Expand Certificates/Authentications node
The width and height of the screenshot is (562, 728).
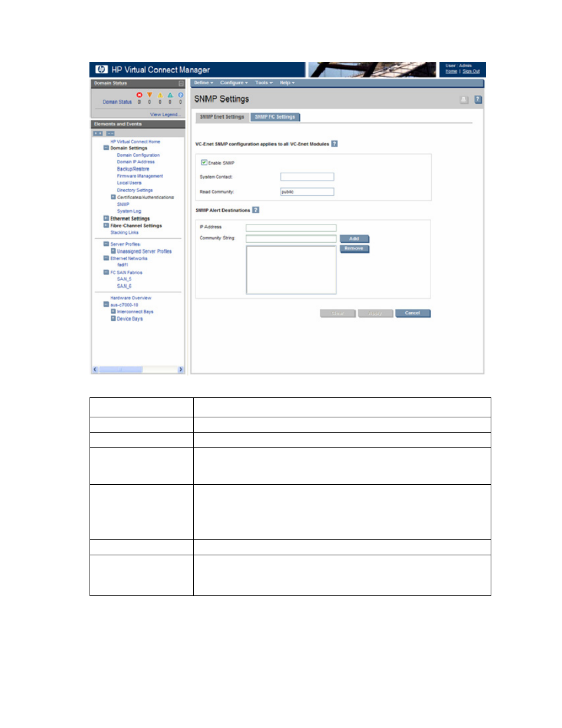click(113, 197)
